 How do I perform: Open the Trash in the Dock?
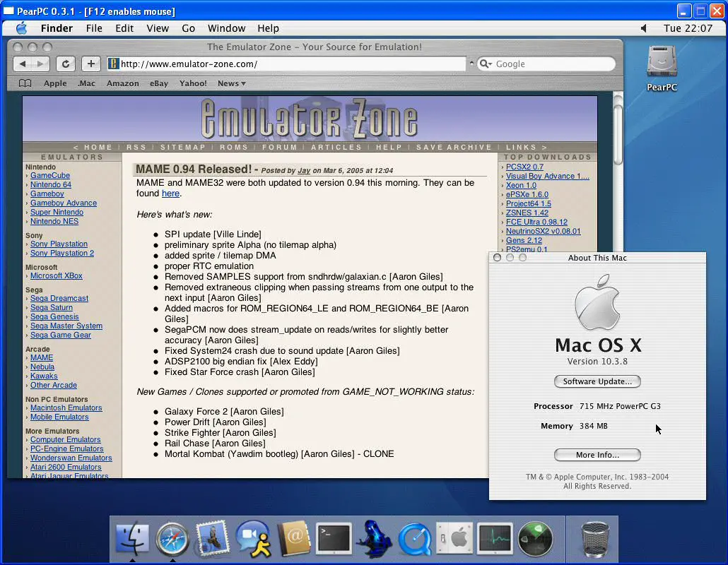(595, 539)
